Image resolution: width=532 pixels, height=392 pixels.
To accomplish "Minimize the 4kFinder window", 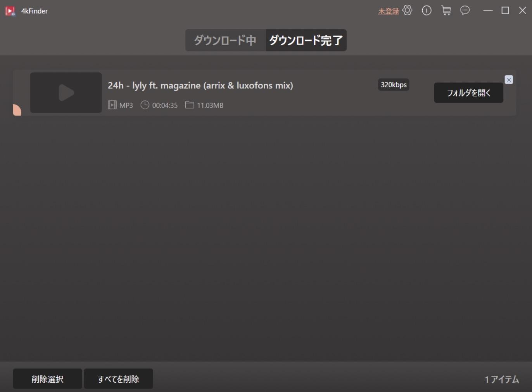I will click(x=488, y=10).
